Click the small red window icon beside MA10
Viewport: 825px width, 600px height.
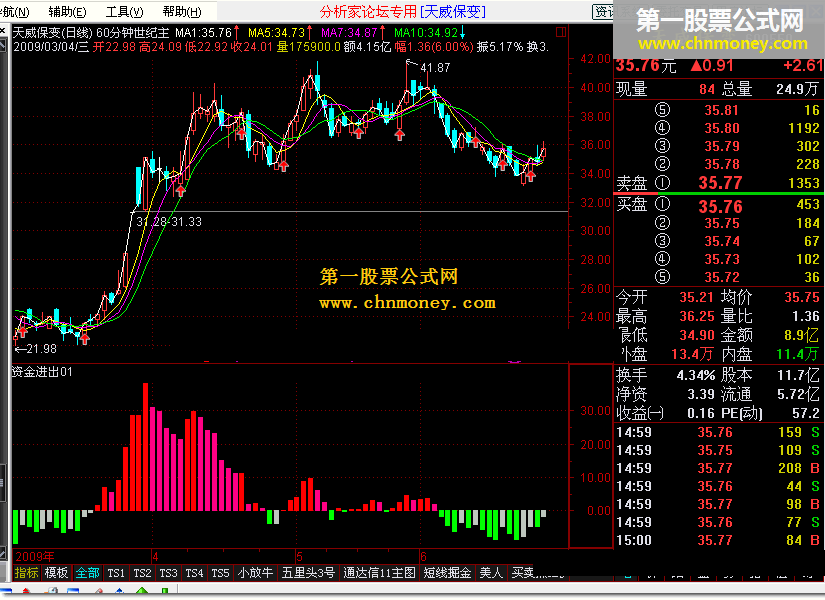pyautogui.click(x=561, y=33)
